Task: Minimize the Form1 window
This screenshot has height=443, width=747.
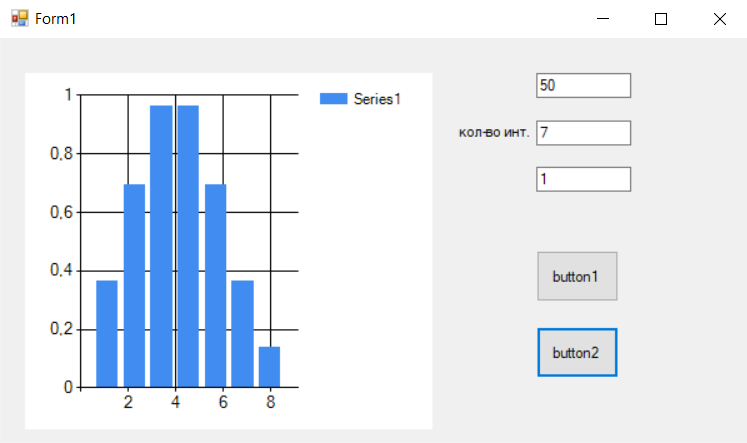Action: click(603, 19)
